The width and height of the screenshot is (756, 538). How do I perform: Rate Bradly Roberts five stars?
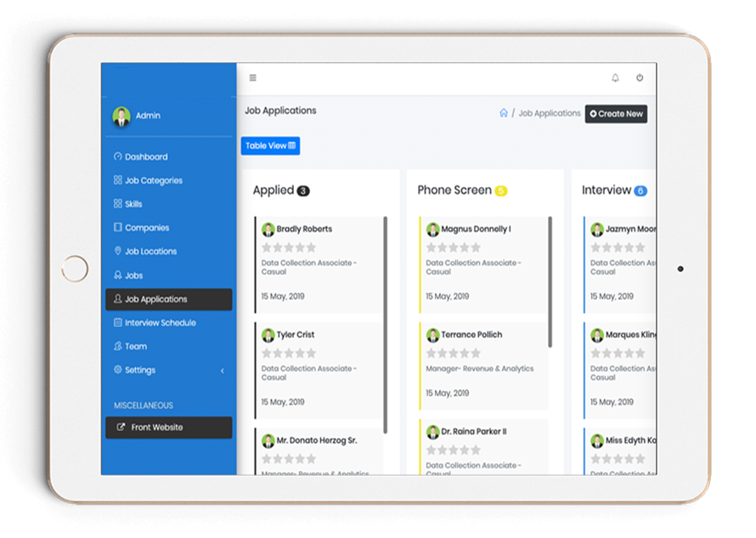coord(311,247)
